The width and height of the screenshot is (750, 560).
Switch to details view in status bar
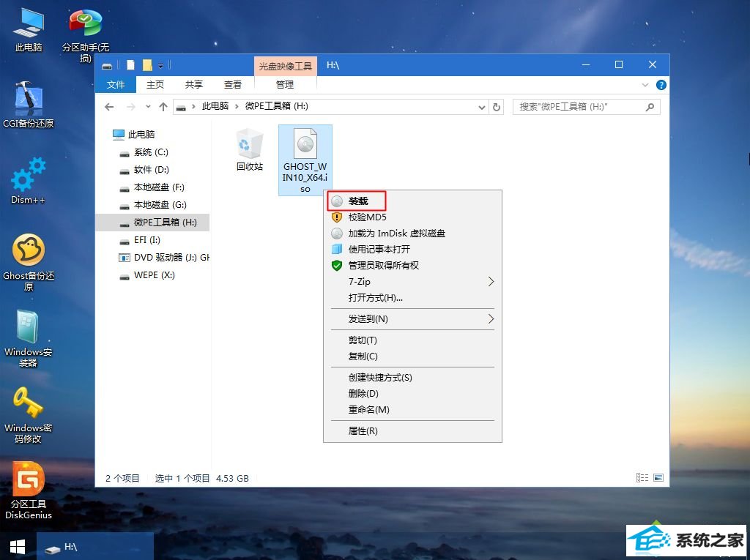642,478
